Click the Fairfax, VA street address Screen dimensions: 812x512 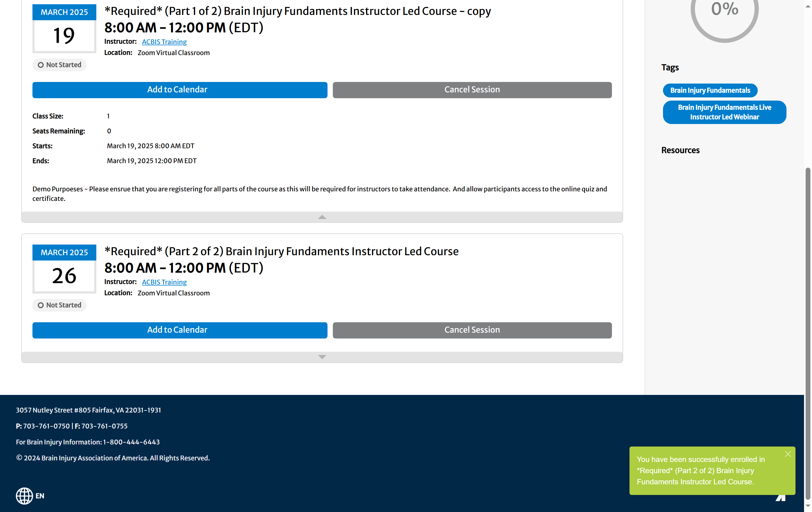[88, 410]
